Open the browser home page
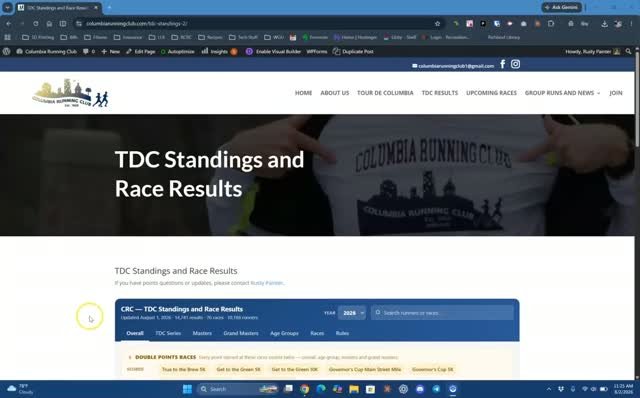Viewport: 640px width, 398px height. point(49,24)
